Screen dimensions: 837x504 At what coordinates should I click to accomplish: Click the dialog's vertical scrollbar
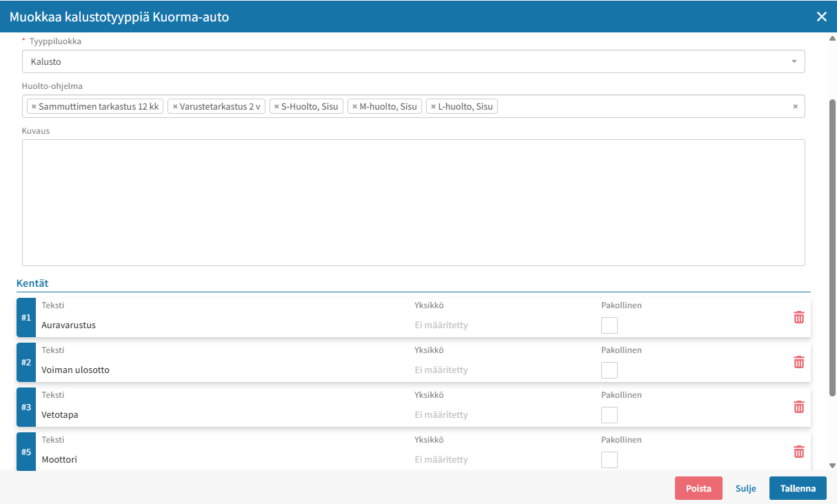pyautogui.click(x=832, y=248)
